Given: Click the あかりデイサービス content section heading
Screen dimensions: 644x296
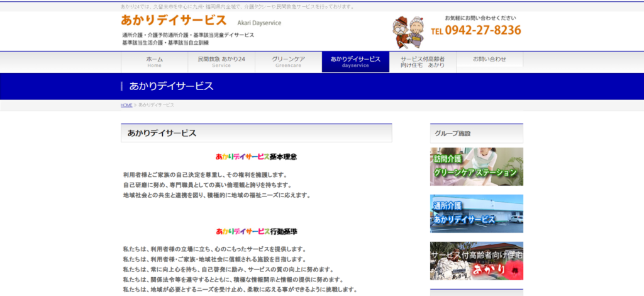Looking at the screenshot, I should tap(162, 134).
